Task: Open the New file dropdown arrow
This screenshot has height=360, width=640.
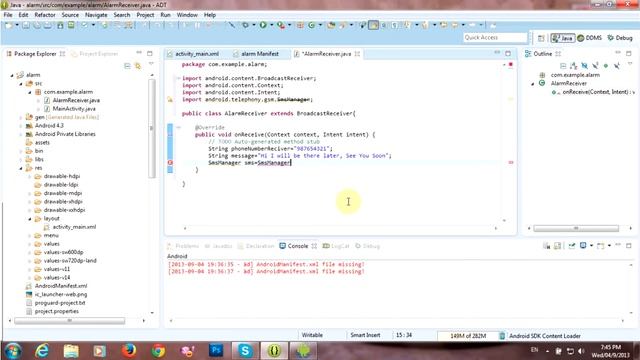Action: (x=17, y=25)
